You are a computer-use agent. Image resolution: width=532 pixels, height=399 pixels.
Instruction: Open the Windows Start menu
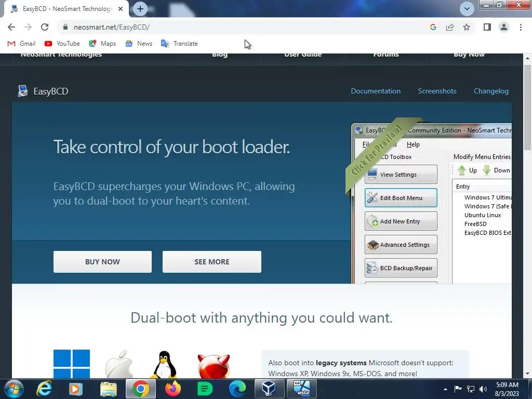click(x=14, y=389)
